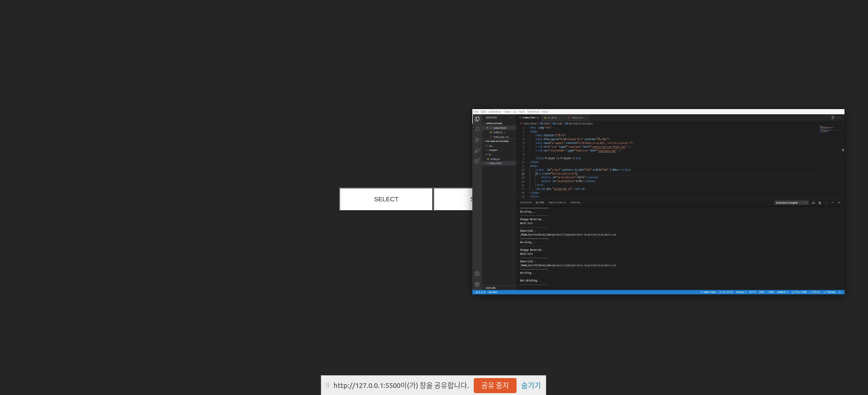The width and height of the screenshot is (868, 395).
Task: Switch to the DEBUG CONSOLE panel tab
Action: (x=557, y=203)
